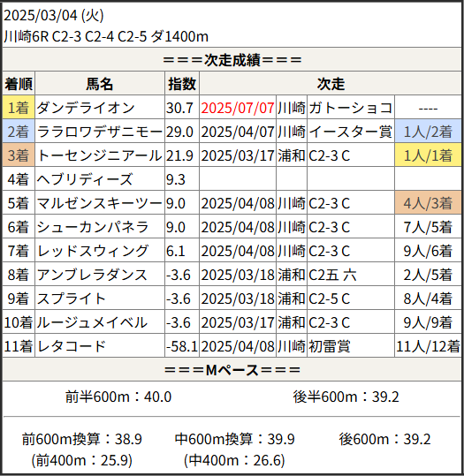Select 初雷賞 race name
The width and height of the screenshot is (464, 476).
coord(330,346)
